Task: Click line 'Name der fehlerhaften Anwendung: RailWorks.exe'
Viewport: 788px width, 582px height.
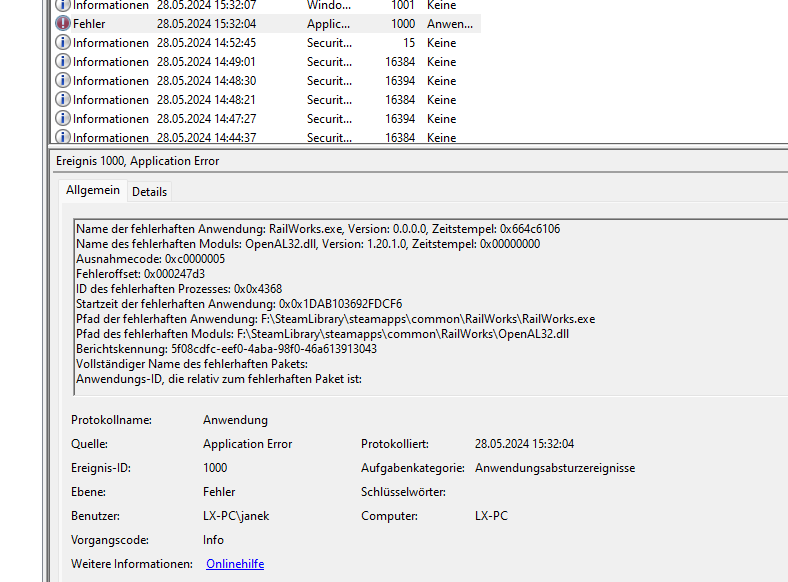Action: coord(318,229)
